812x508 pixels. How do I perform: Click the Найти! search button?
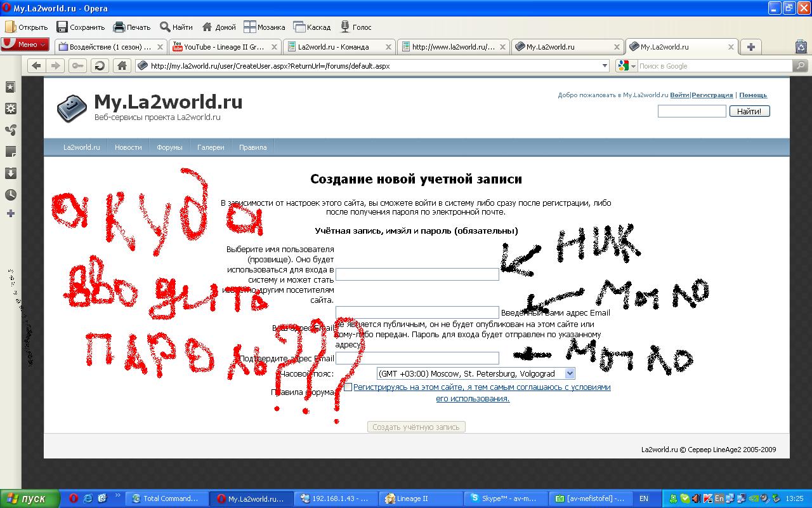pos(750,111)
